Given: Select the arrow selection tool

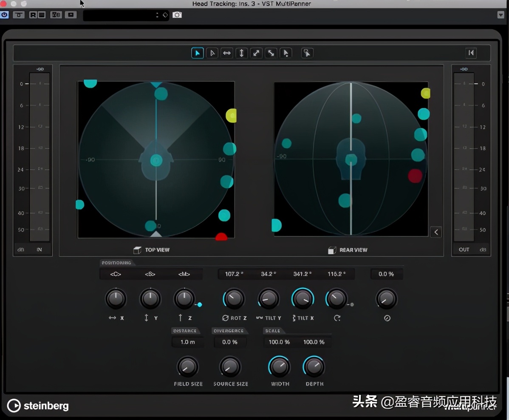Looking at the screenshot, I should pyautogui.click(x=197, y=53).
